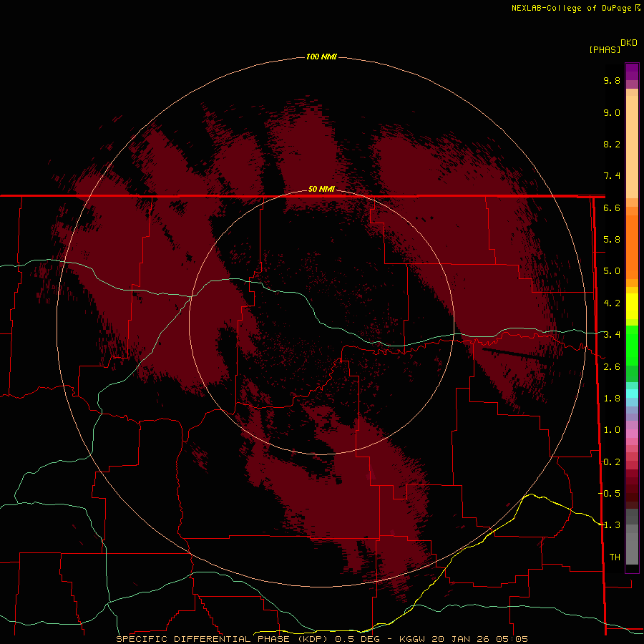Pick the pink segment of the color bar

tap(632, 434)
